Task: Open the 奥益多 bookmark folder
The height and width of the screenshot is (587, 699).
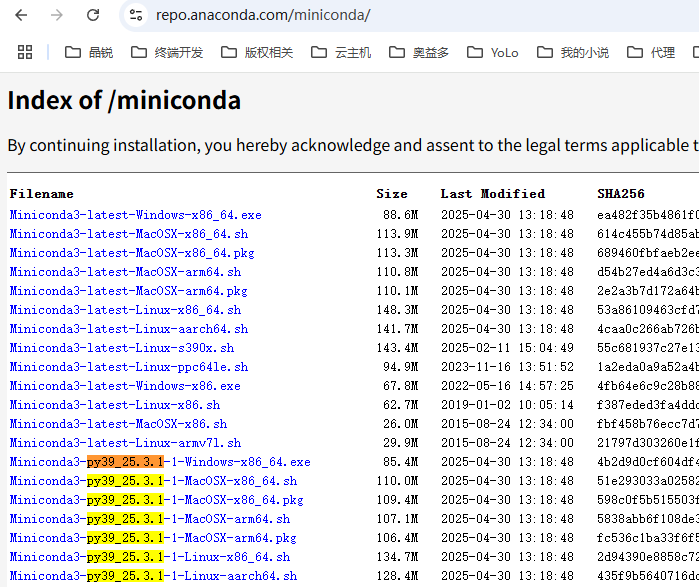Action: click(x=419, y=53)
